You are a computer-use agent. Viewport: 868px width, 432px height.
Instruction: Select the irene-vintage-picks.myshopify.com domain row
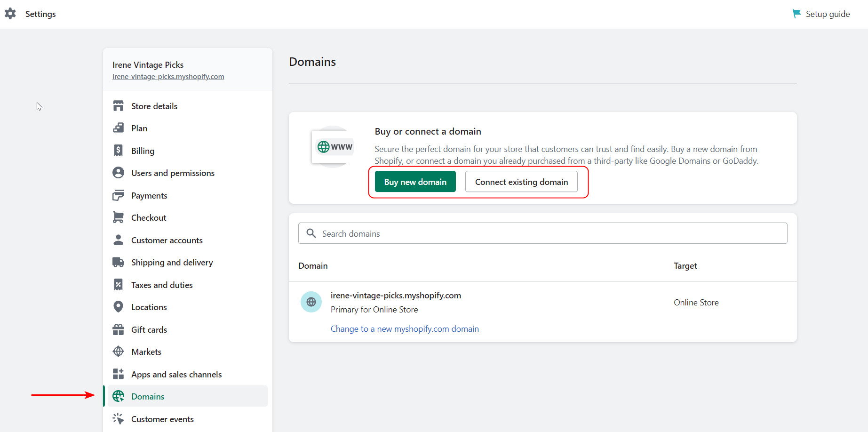coord(543,312)
